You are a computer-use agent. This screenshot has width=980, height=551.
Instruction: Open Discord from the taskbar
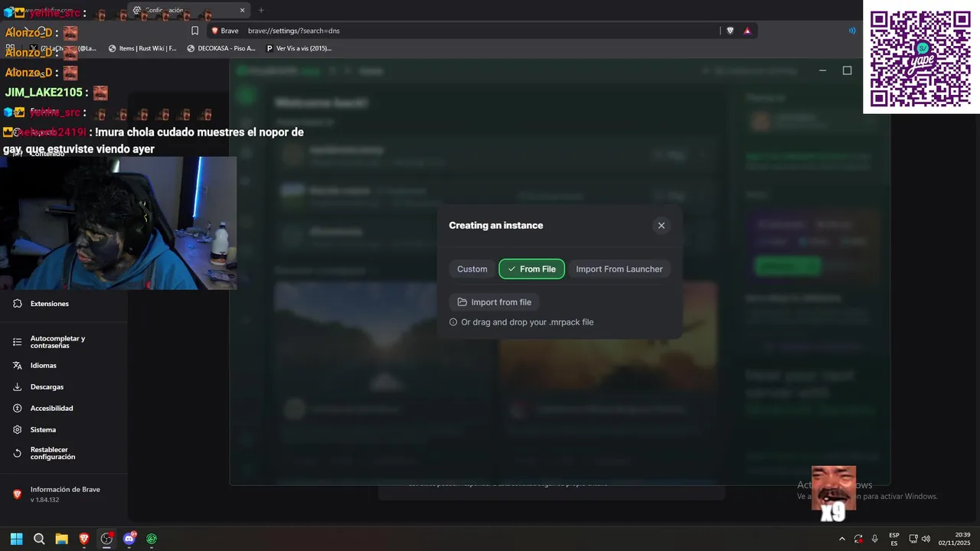pyautogui.click(x=129, y=539)
